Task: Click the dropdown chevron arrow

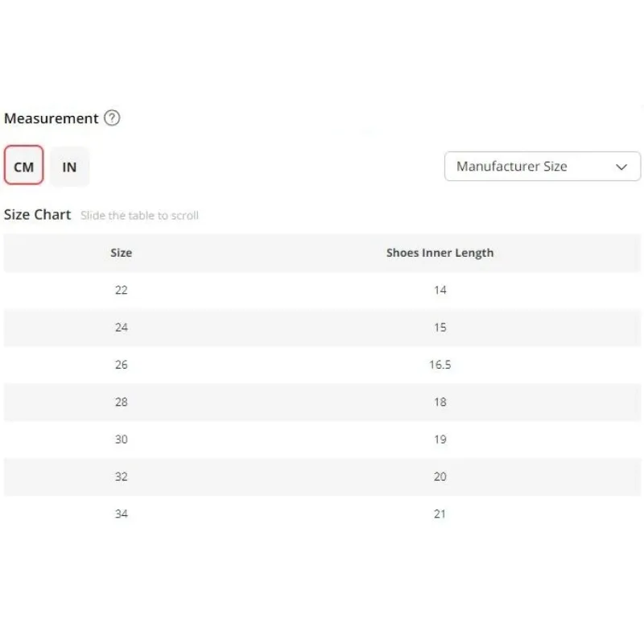Action: coord(621,167)
